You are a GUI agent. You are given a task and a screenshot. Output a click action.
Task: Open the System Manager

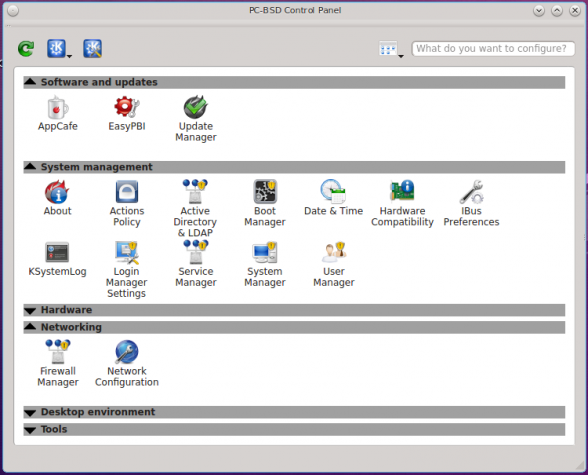tap(265, 264)
